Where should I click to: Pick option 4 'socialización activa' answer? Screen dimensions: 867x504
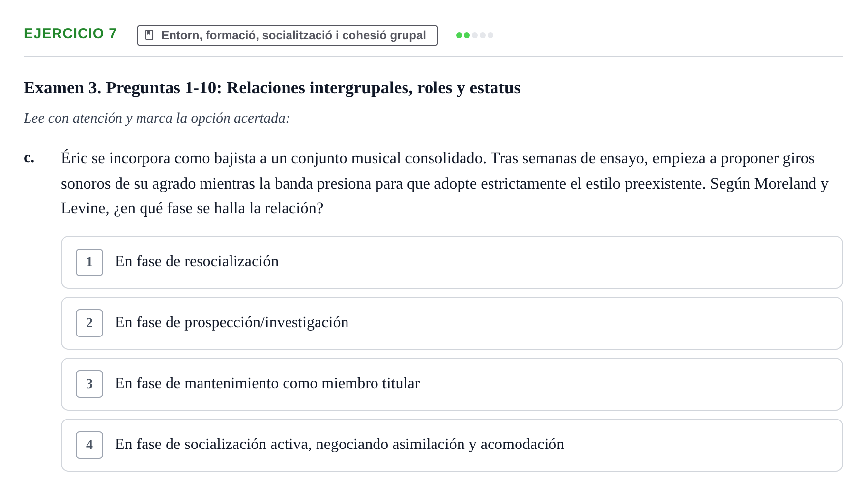[452, 445]
